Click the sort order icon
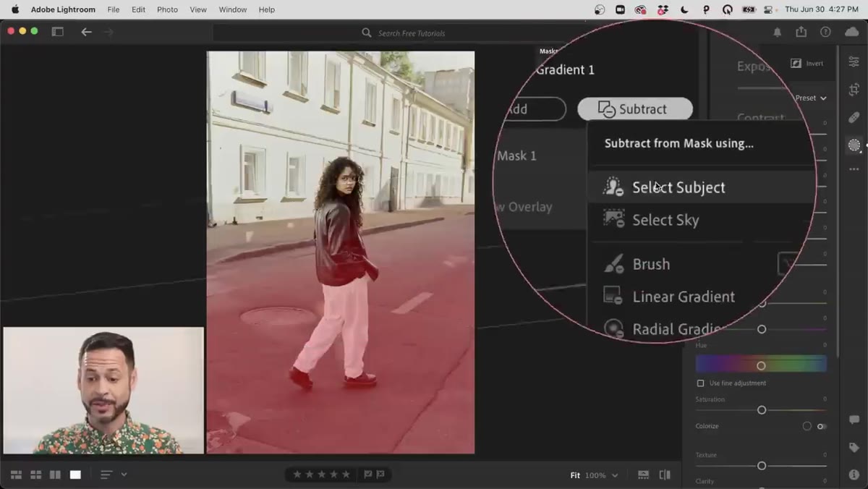Screen dimensions: 868x489 (106, 475)
